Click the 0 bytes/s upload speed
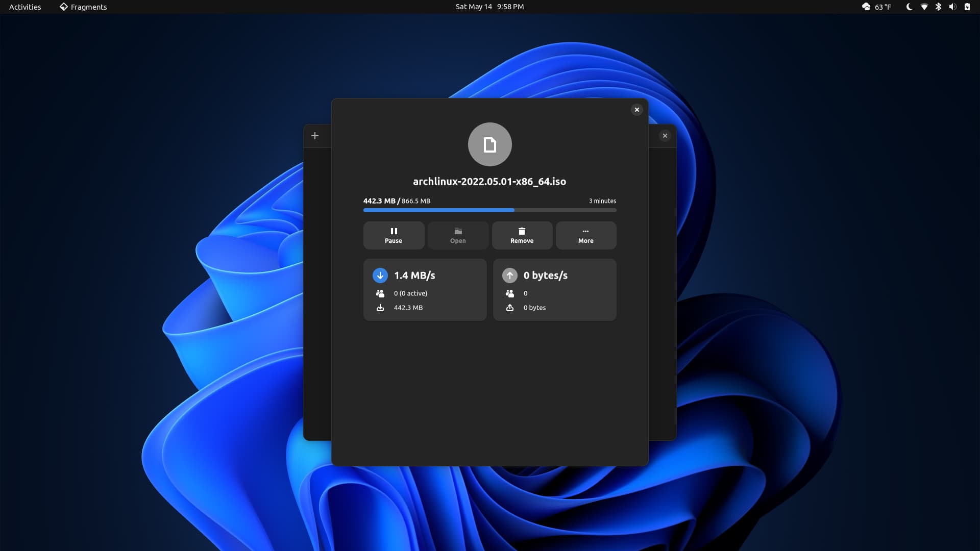The height and width of the screenshot is (551, 980). point(546,275)
